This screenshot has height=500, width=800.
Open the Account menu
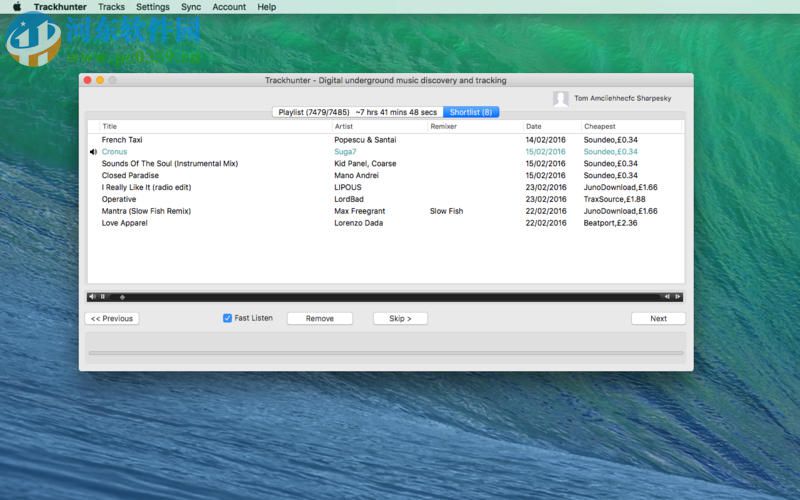pyautogui.click(x=229, y=7)
